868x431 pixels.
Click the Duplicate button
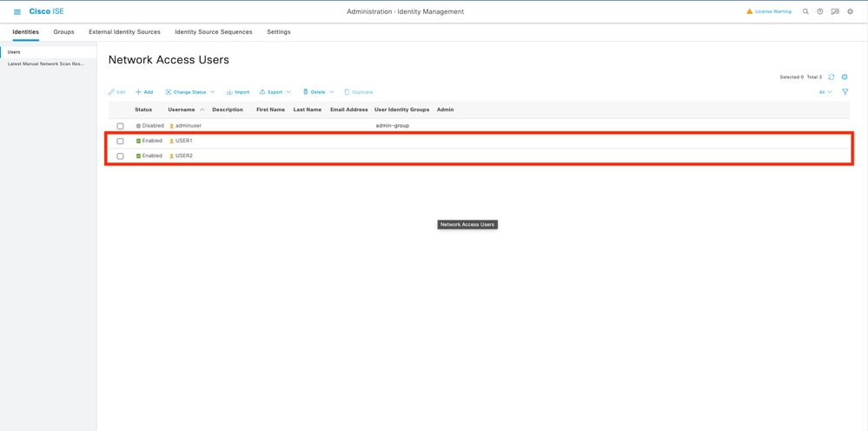click(x=358, y=92)
